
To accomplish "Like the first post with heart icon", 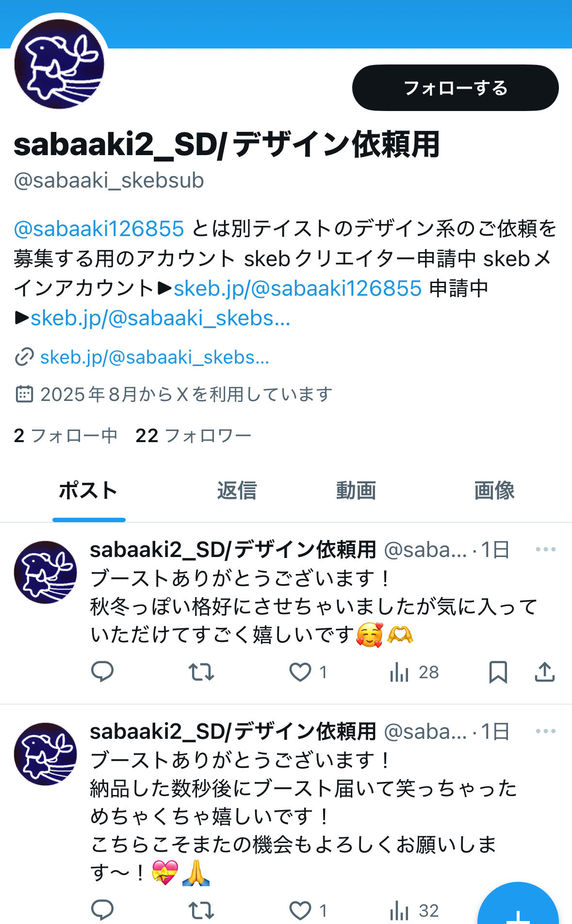I will click(300, 672).
